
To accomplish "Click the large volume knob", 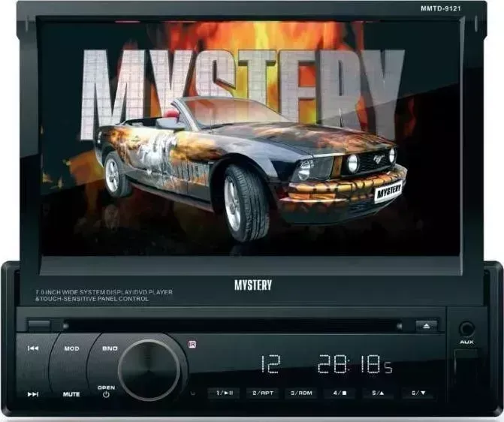I will pos(149,370).
